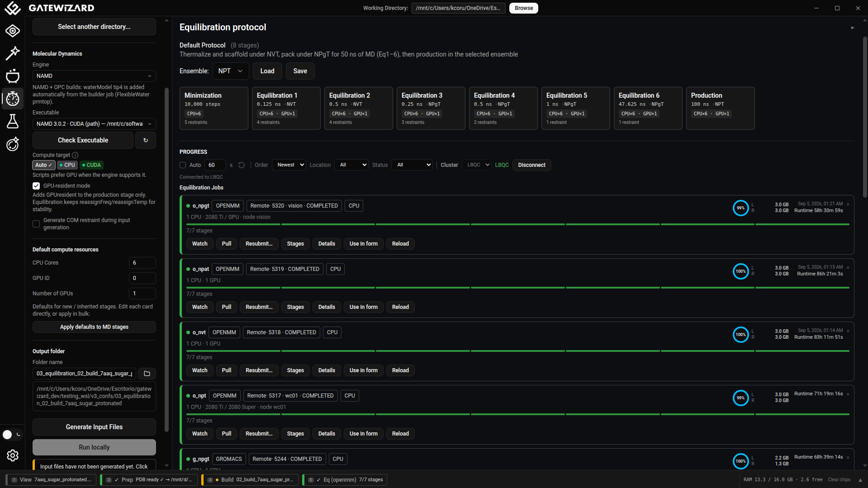Select the stopwatch equilibration sidebar icon

(x=13, y=99)
